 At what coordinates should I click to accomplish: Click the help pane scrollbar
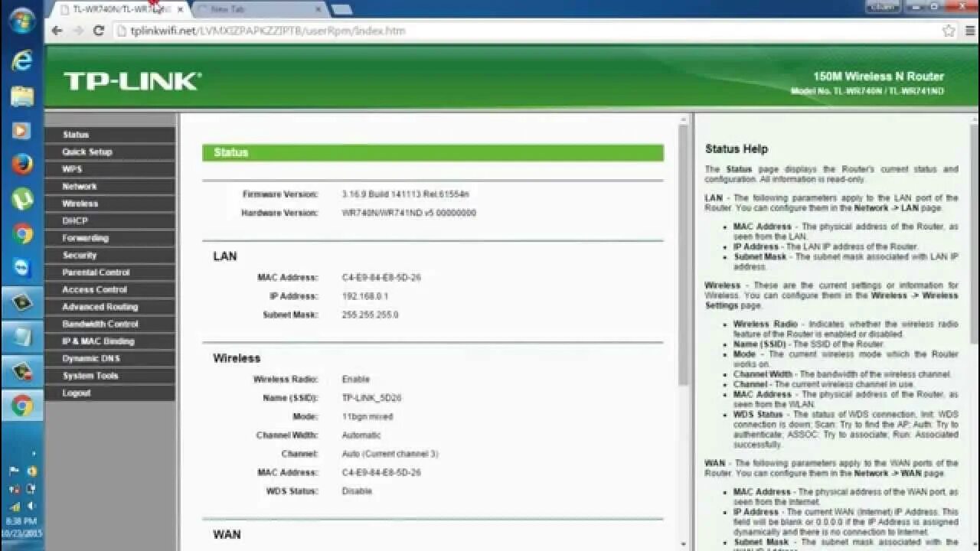point(973,233)
